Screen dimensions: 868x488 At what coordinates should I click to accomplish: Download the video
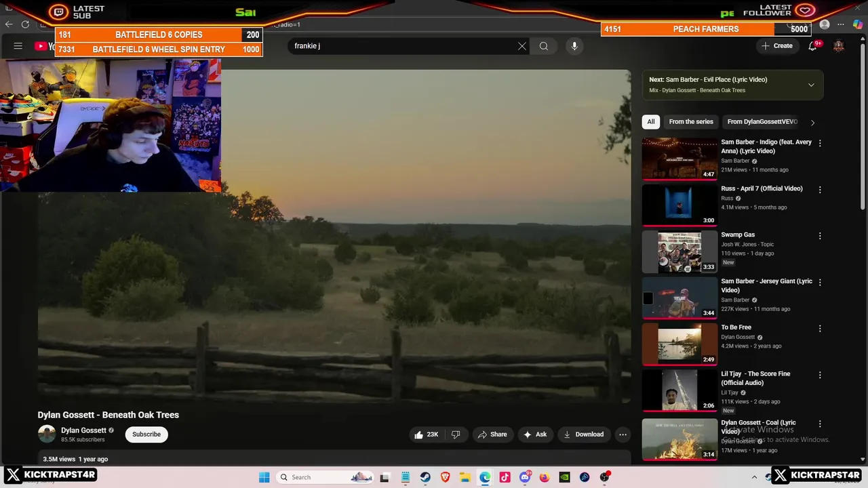(x=583, y=434)
